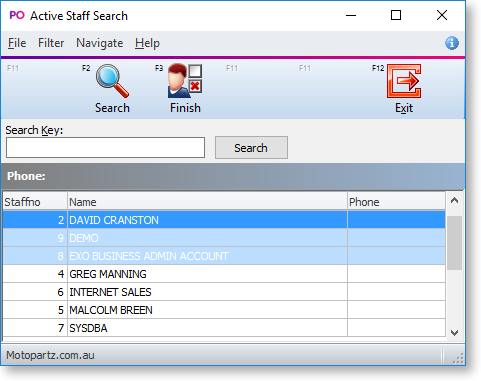Open the Filter menu
The width and height of the screenshot is (481, 381).
point(51,43)
